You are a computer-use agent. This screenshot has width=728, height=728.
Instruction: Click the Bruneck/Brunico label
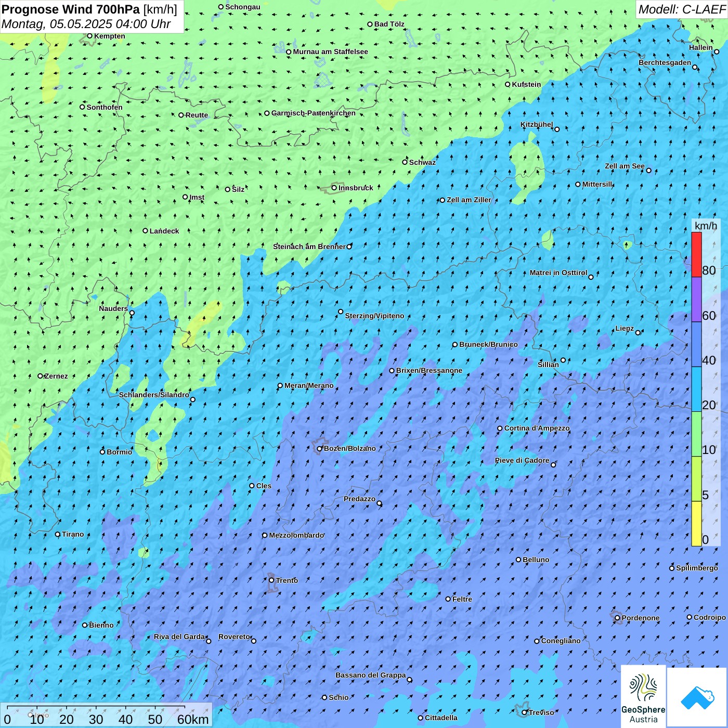488,344
